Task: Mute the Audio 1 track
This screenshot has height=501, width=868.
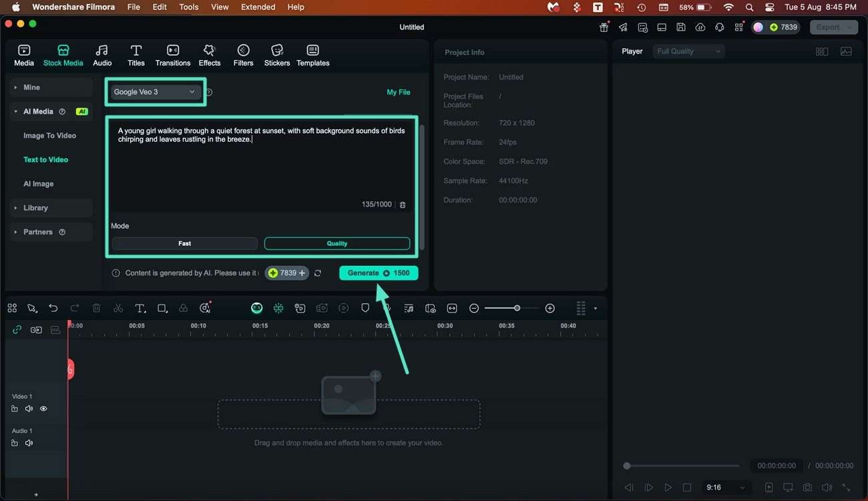Action: [x=29, y=443]
